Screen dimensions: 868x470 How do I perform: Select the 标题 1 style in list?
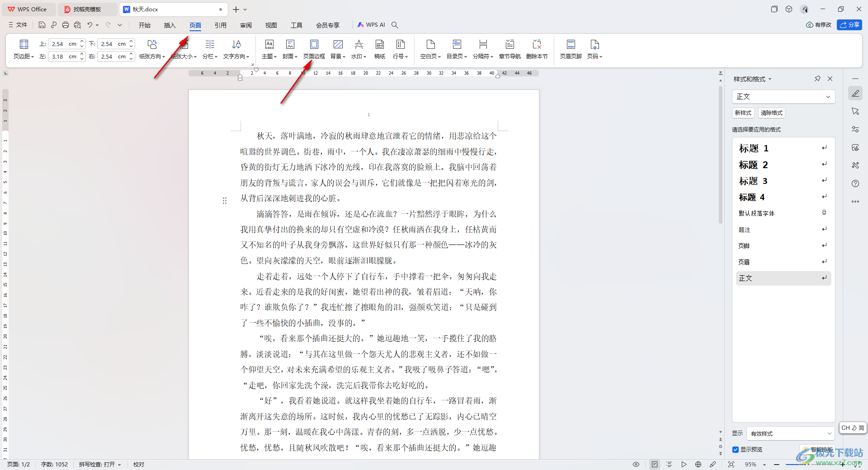coord(783,148)
